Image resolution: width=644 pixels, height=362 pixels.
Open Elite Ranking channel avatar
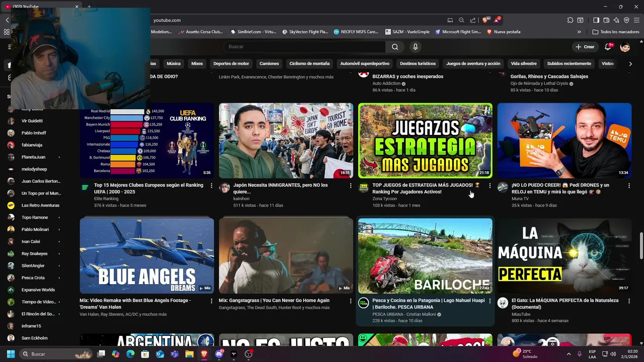click(85, 188)
